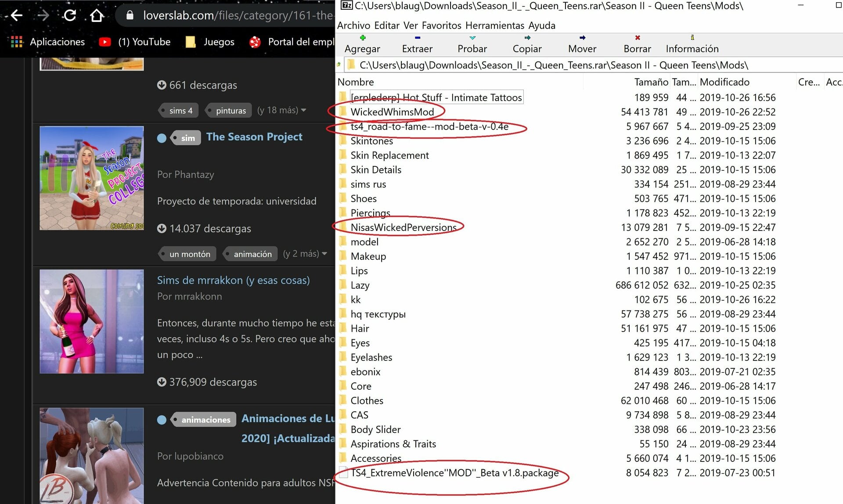Select the Lazy folder row

(589, 285)
